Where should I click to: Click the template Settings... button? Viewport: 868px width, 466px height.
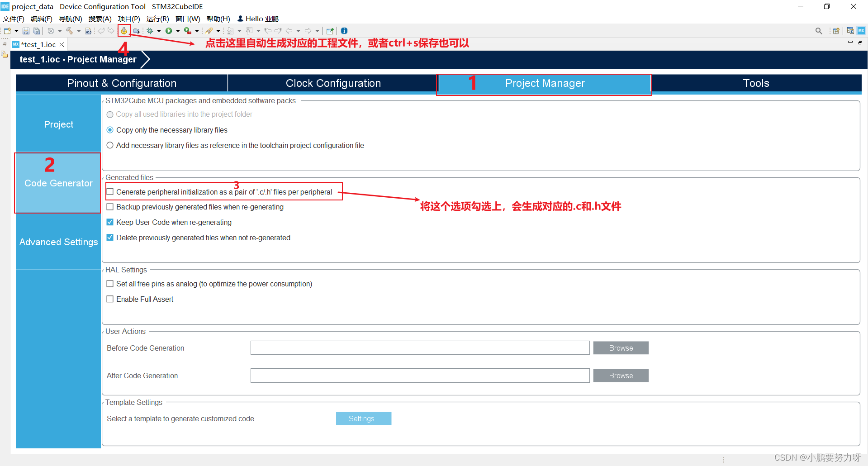(x=364, y=418)
